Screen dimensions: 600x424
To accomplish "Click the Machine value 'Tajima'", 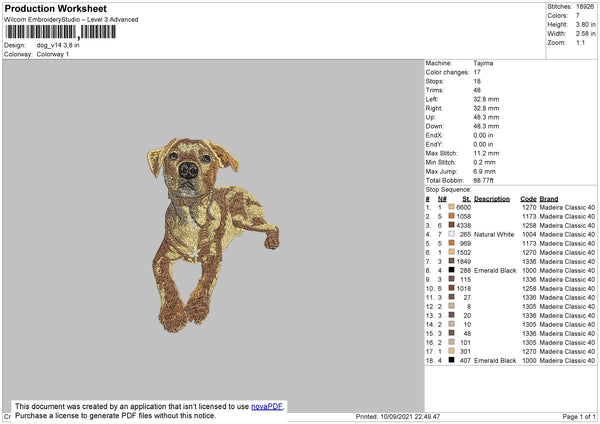I will click(x=483, y=63).
